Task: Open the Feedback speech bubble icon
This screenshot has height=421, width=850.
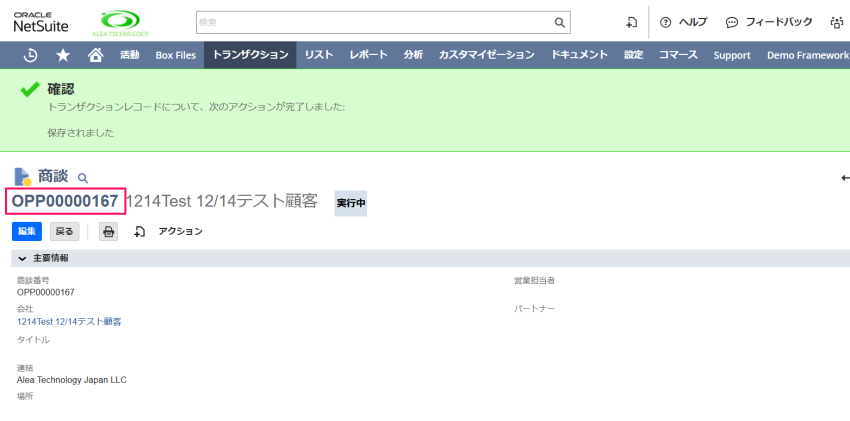Action: 732,22
